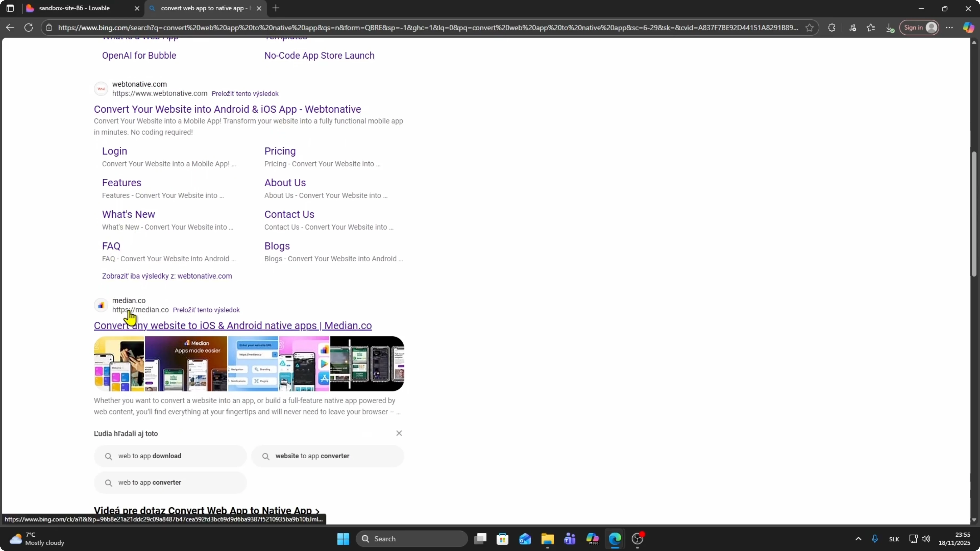Show only results from webtonative.com
The width and height of the screenshot is (980, 551).
[167, 276]
